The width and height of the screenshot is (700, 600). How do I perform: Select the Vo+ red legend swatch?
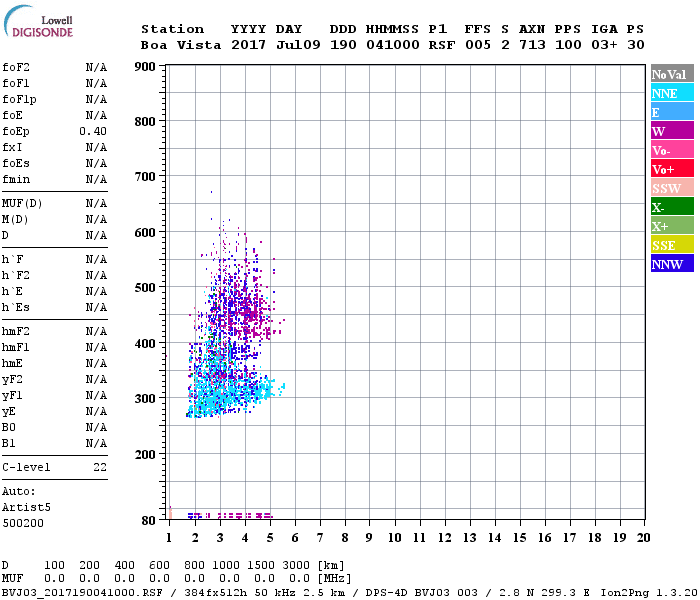click(x=672, y=169)
